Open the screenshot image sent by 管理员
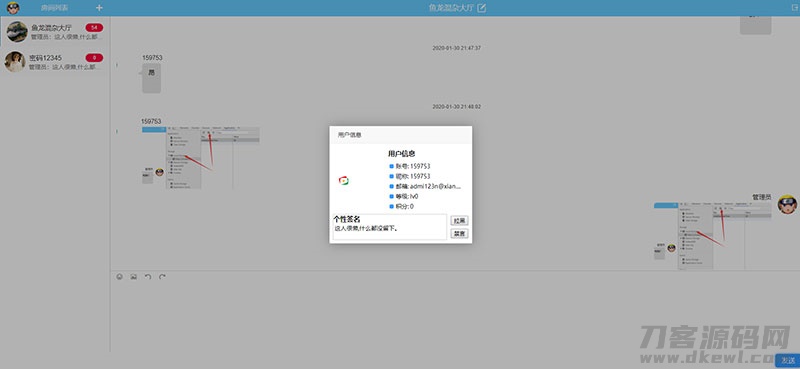Viewport: 800px width, 369px height. 713,236
